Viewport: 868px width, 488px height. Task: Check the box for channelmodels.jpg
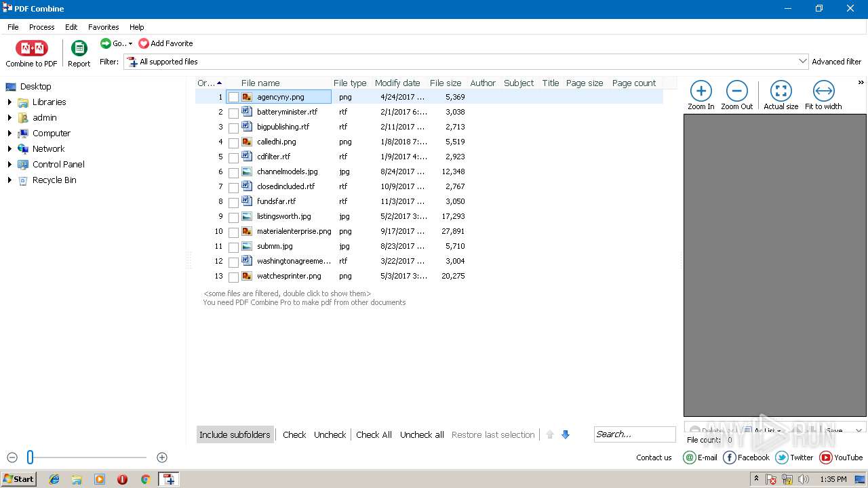233,172
